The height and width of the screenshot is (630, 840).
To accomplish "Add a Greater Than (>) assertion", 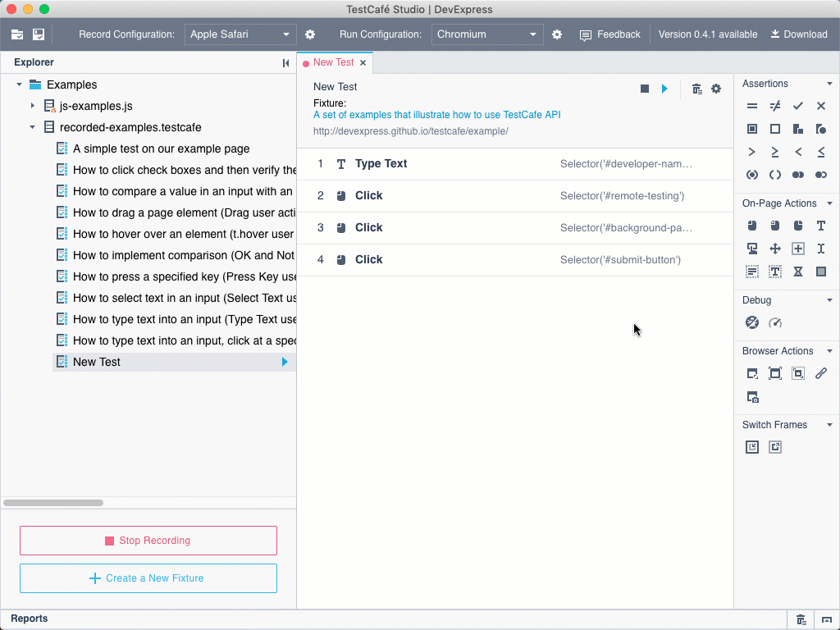I will pyautogui.click(x=752, y=152).
